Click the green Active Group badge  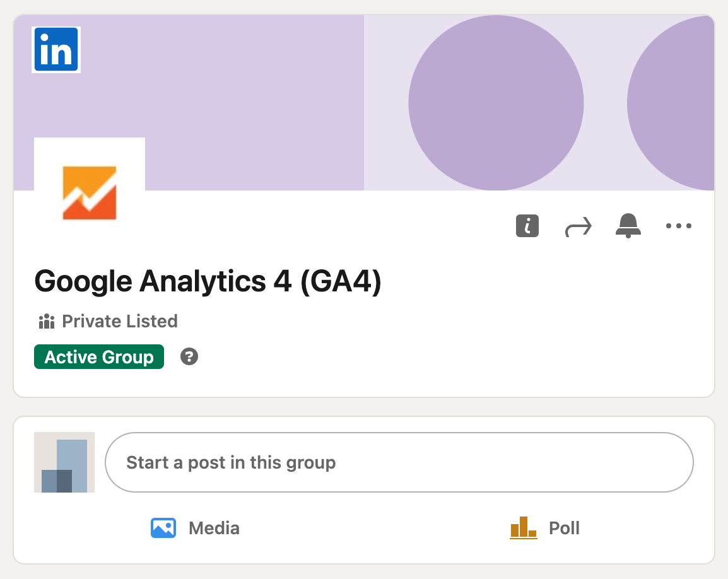(99, 357)
